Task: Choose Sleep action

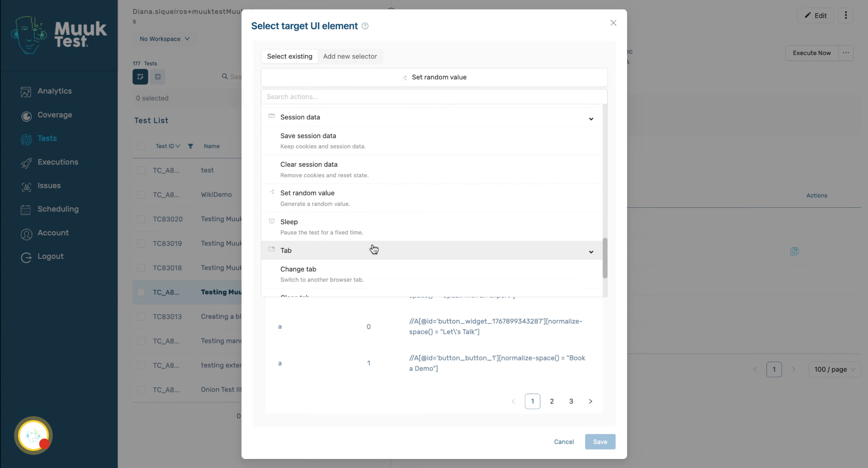Action: coord(432,227)
